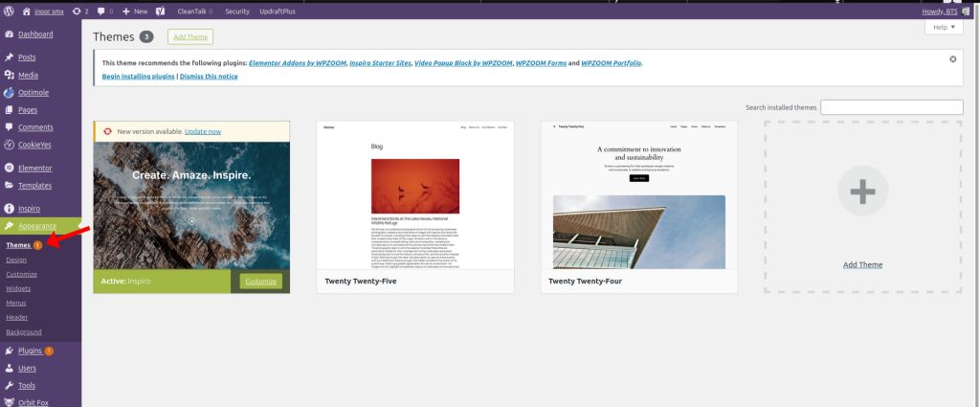Click the Media library icon
This screenshot has height=407, width=980.
coord(9,75)
